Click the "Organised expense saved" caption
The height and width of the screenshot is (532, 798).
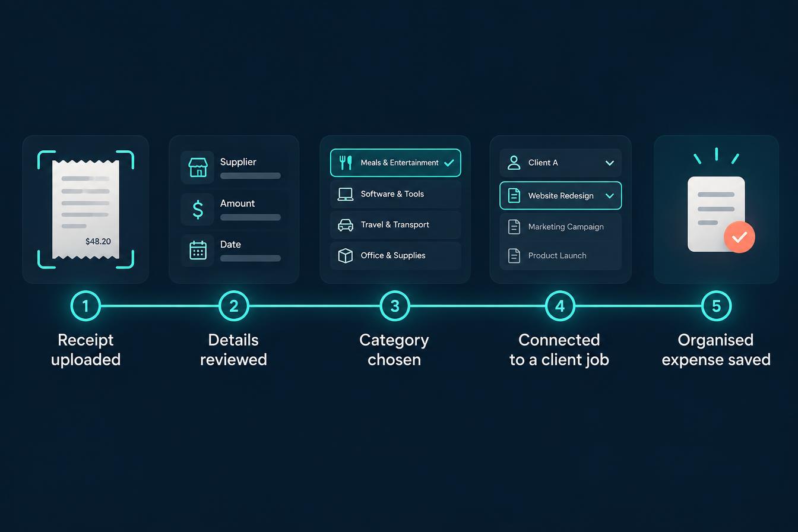pos(716,350)
